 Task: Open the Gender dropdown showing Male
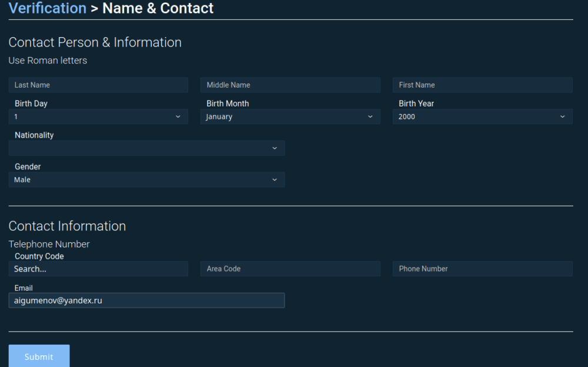pyautogui.click(x=146, y=180)
